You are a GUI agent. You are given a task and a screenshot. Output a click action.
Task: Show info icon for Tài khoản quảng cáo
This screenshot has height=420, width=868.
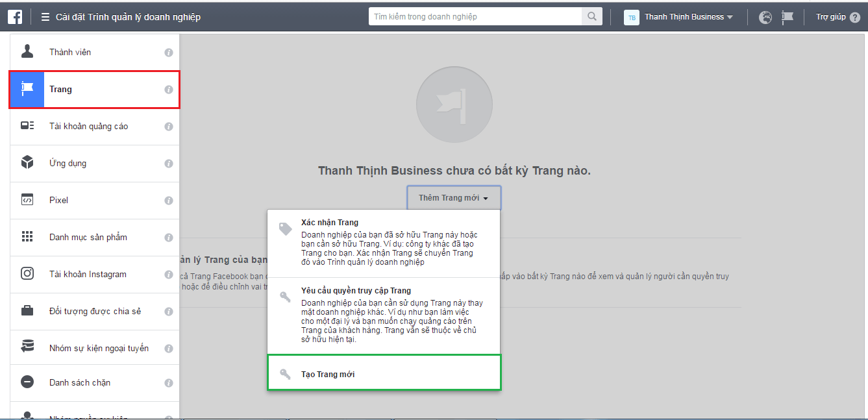click(x=169, y=127)
